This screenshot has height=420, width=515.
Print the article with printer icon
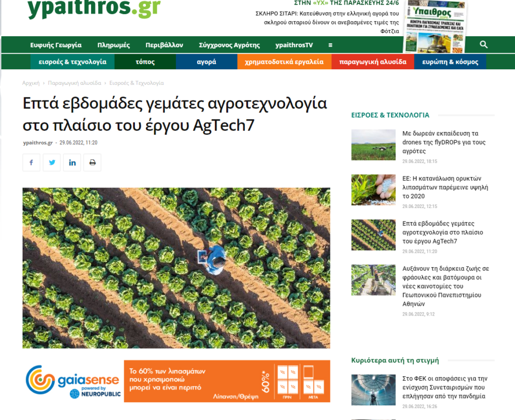(x=93, y=162)
